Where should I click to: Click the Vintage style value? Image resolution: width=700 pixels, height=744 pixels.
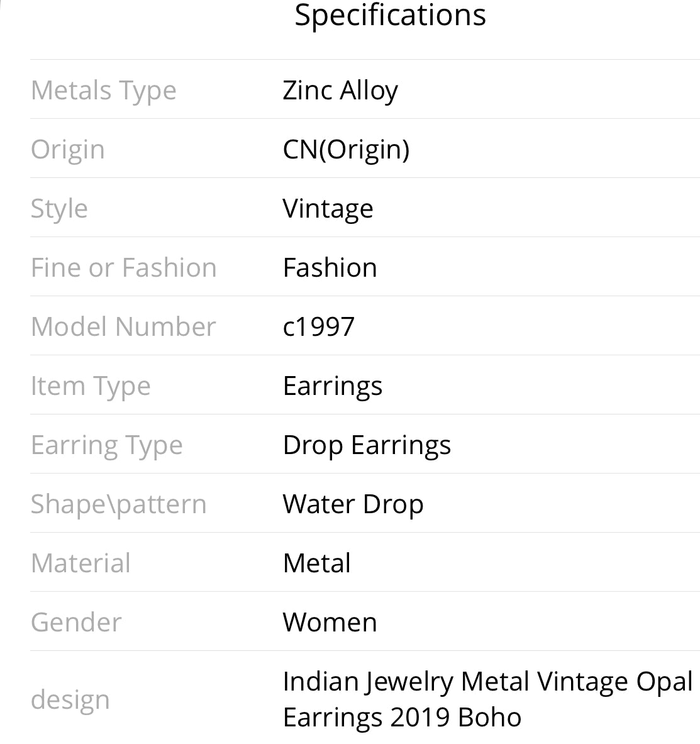tap(328, 209)
